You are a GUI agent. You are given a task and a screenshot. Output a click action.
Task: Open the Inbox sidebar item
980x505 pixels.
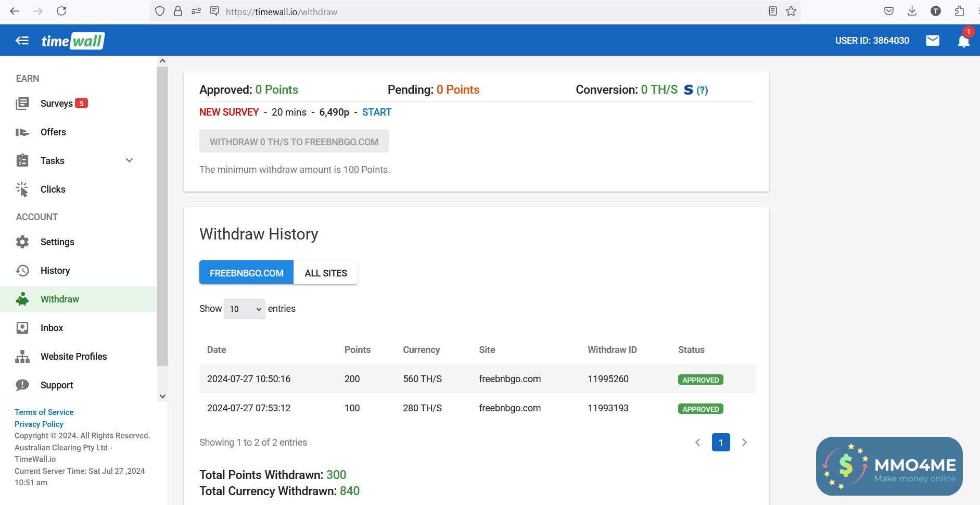coord(52,328)
